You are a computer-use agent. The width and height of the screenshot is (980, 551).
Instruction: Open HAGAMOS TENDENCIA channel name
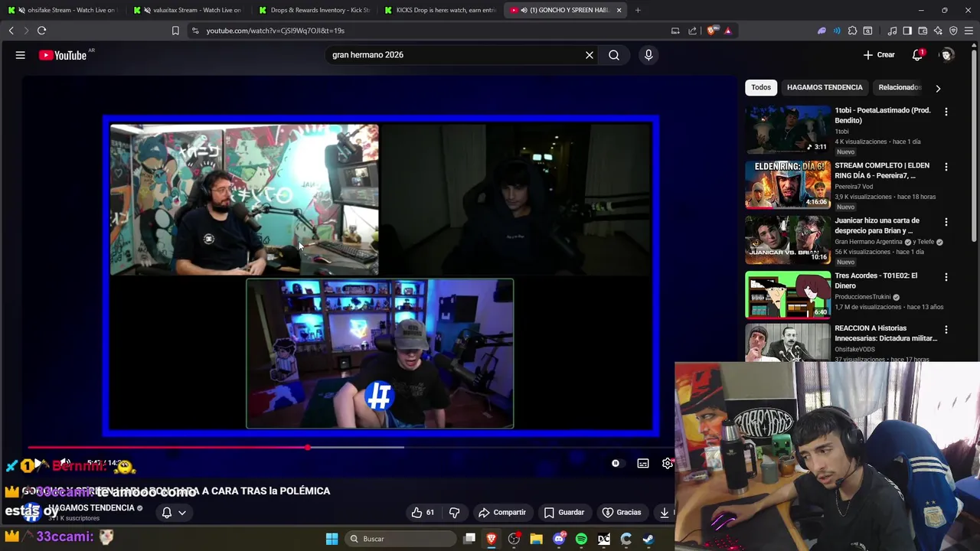coord(92,507)
